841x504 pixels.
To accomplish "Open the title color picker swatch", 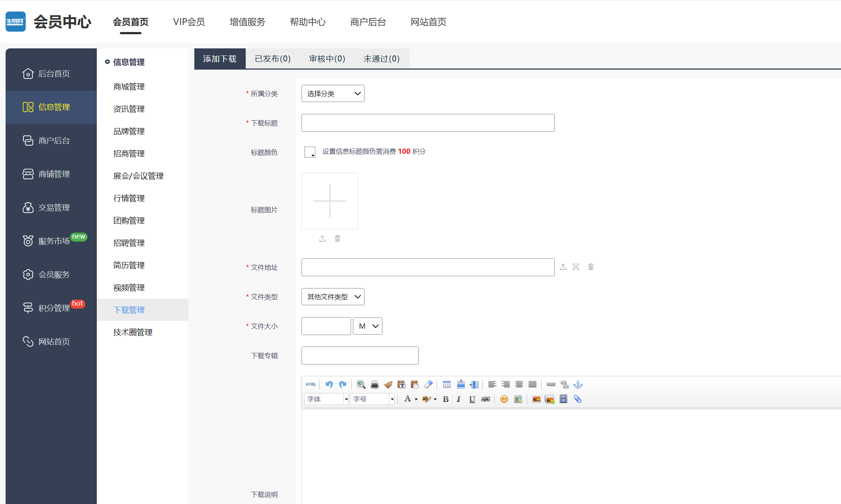I will coord(310,152).
